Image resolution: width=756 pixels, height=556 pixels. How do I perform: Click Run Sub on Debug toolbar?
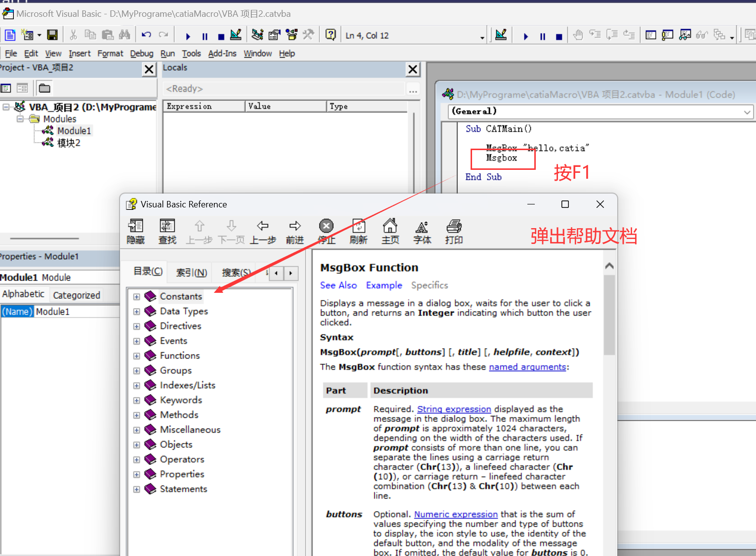click(526, 36)
